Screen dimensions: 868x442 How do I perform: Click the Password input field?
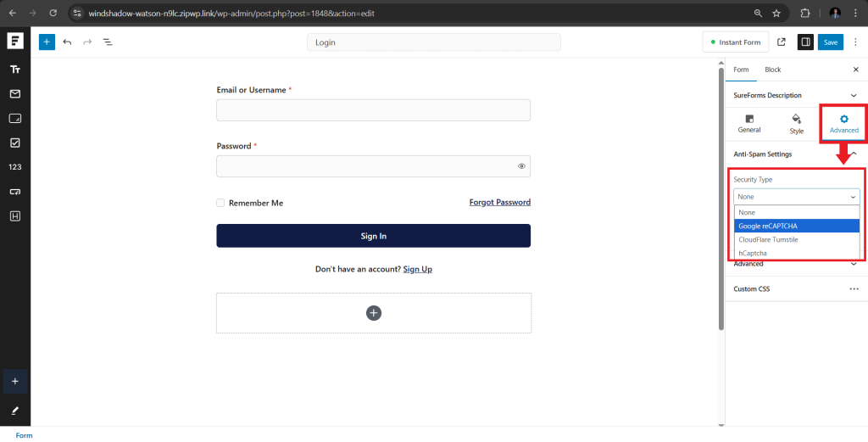pos(374,166)
